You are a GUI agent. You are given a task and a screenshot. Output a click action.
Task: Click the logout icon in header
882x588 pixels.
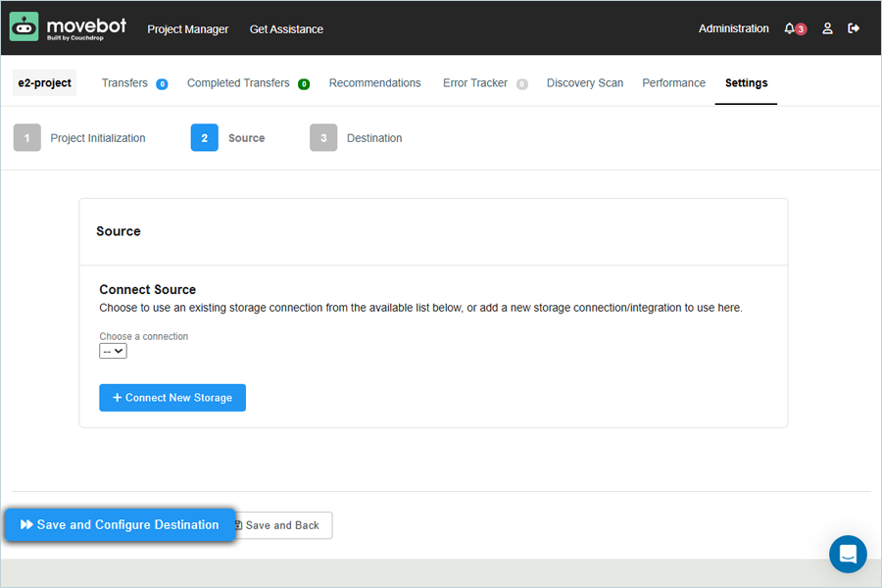tap(854, 28)
